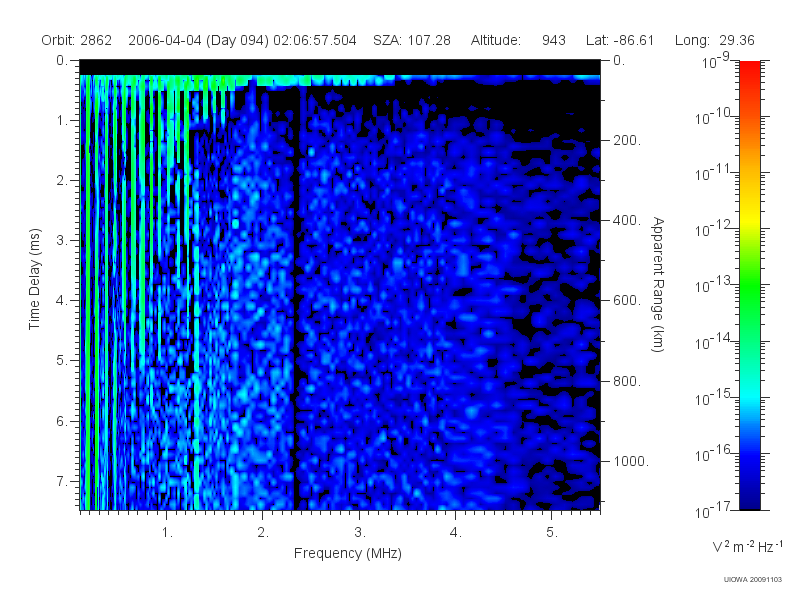Click the dark vertical gap near 2.35 MHz
The width and height of the screenshot is (800, 600).
295,306
